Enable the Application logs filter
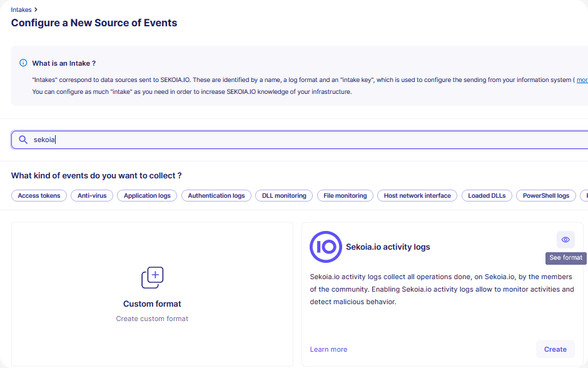The image size is (588, 368). 147,196
